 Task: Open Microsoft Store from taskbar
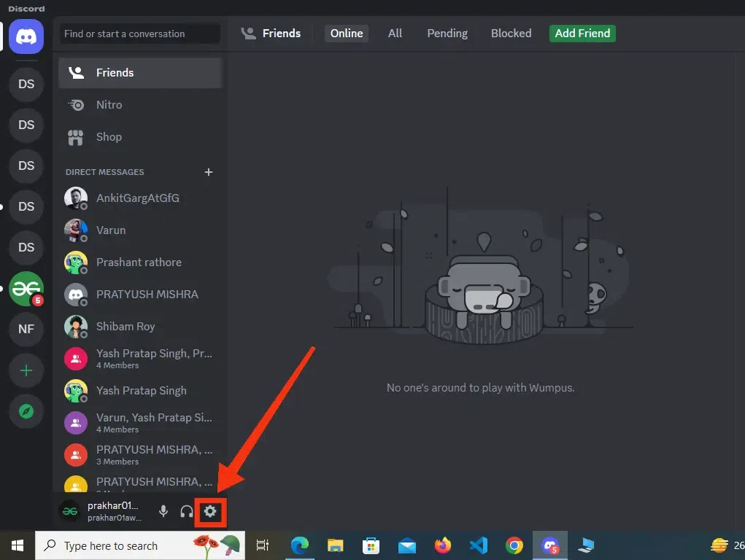[371, 545]
